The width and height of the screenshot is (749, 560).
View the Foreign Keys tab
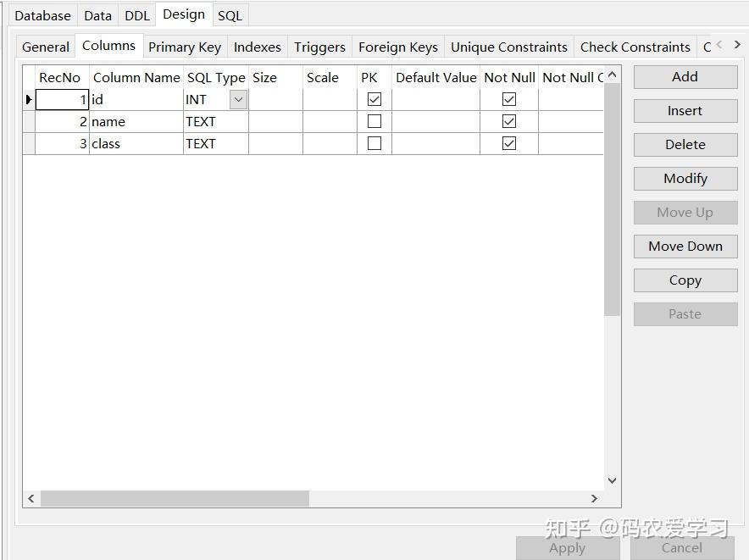(398, 47)
